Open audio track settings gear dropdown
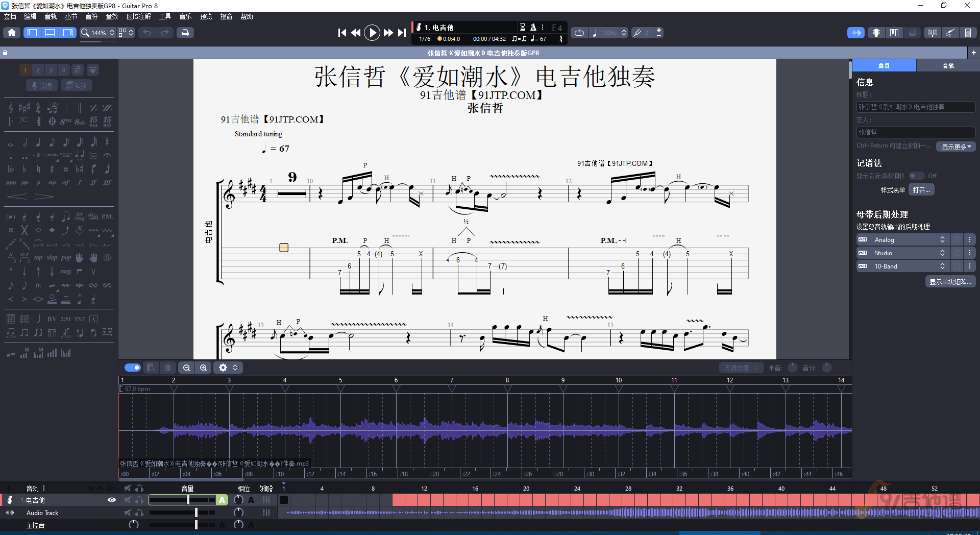Image resolution: width=980 pixels, height=535 pixels. click(228, 368)
